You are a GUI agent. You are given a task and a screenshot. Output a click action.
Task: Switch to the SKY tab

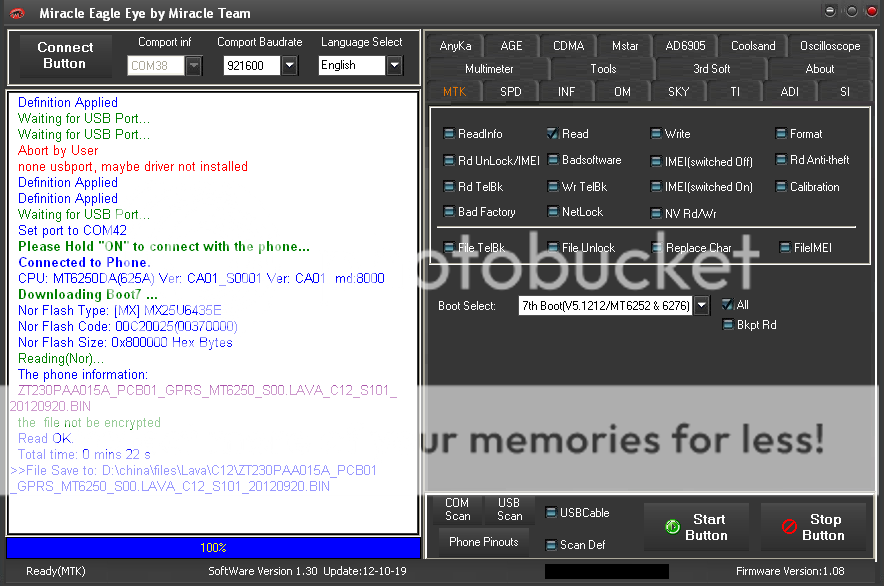(678, 91)
